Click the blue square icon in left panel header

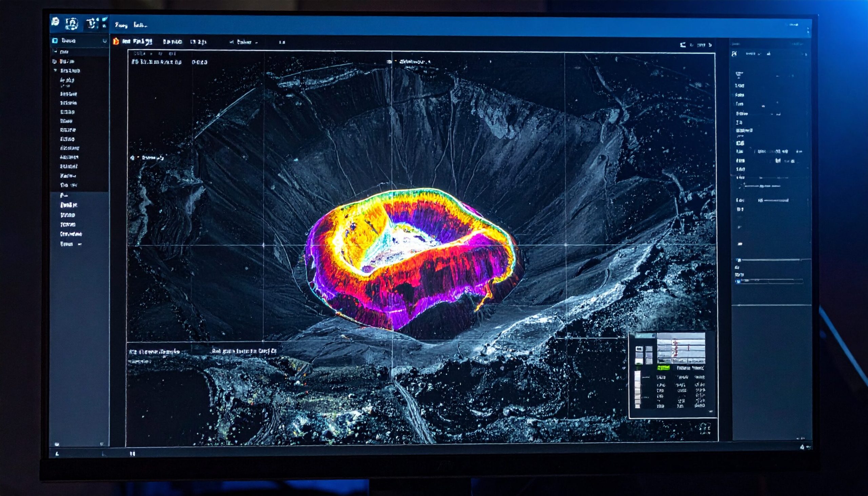click(55, 41)
